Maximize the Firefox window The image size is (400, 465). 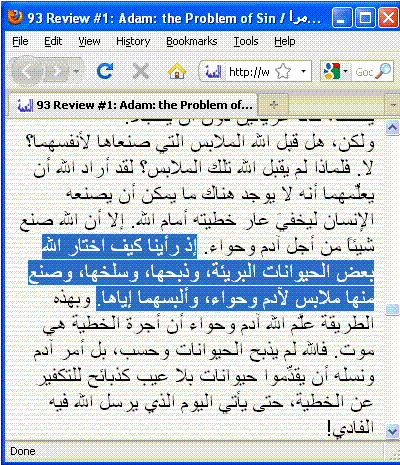click(365, 18)
